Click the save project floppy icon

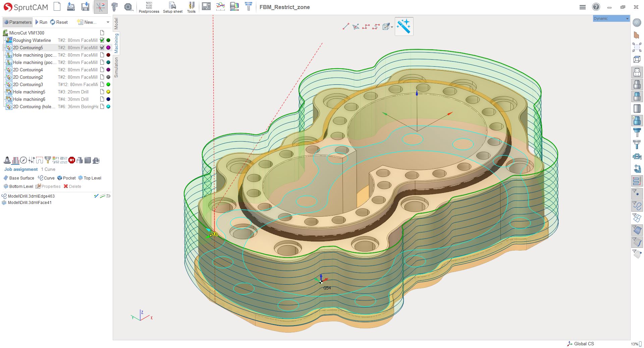point(86,7)
